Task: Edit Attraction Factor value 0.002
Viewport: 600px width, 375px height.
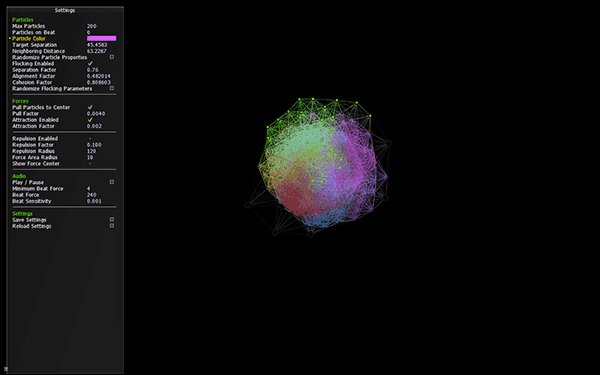Action: click(x=94, y=126)
